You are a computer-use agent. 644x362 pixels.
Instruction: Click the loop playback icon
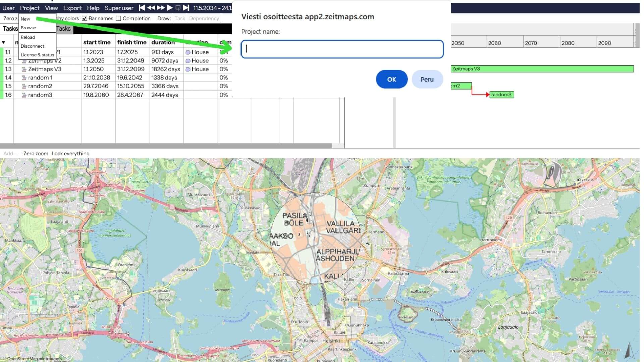pos(178,8)
